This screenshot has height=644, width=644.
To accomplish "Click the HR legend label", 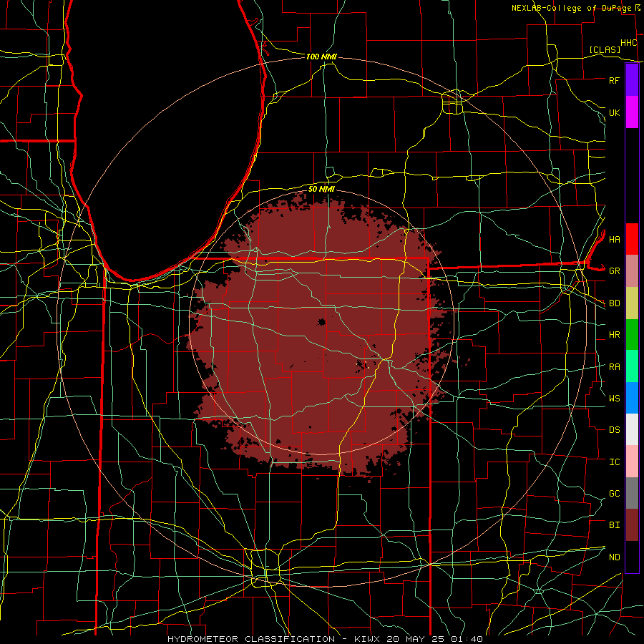I will (x=614, y=335).
